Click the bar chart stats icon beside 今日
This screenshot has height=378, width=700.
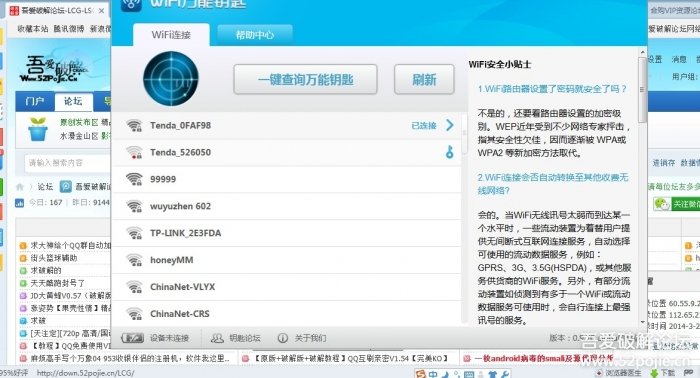20,203
